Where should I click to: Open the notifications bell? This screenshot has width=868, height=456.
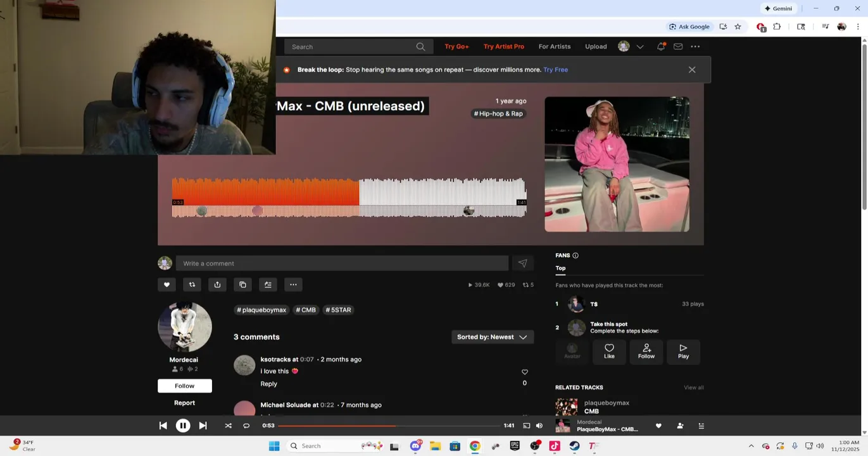click(x=661, y=46)
